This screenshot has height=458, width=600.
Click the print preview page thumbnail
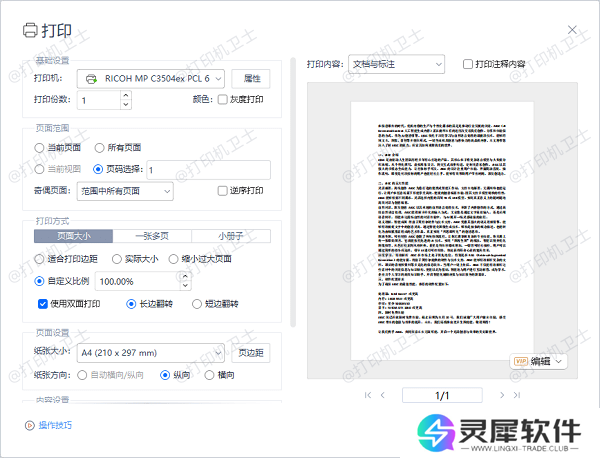coord(442,231)
